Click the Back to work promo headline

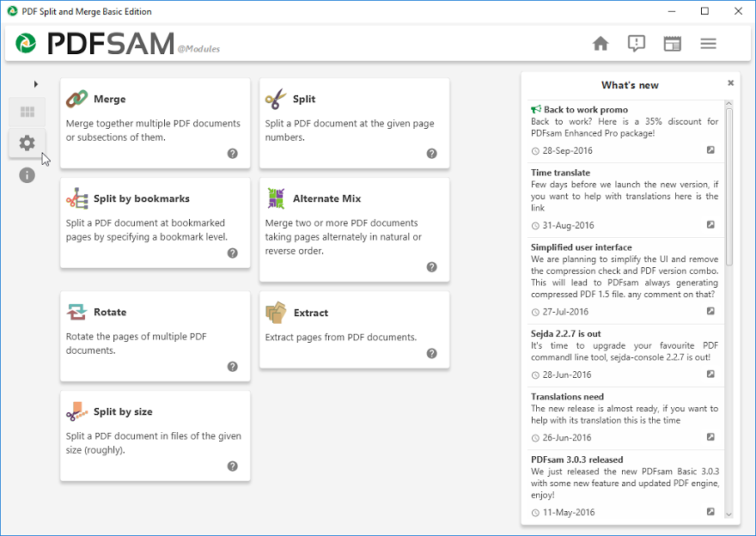pyautogui.click(x=586, y=109)
